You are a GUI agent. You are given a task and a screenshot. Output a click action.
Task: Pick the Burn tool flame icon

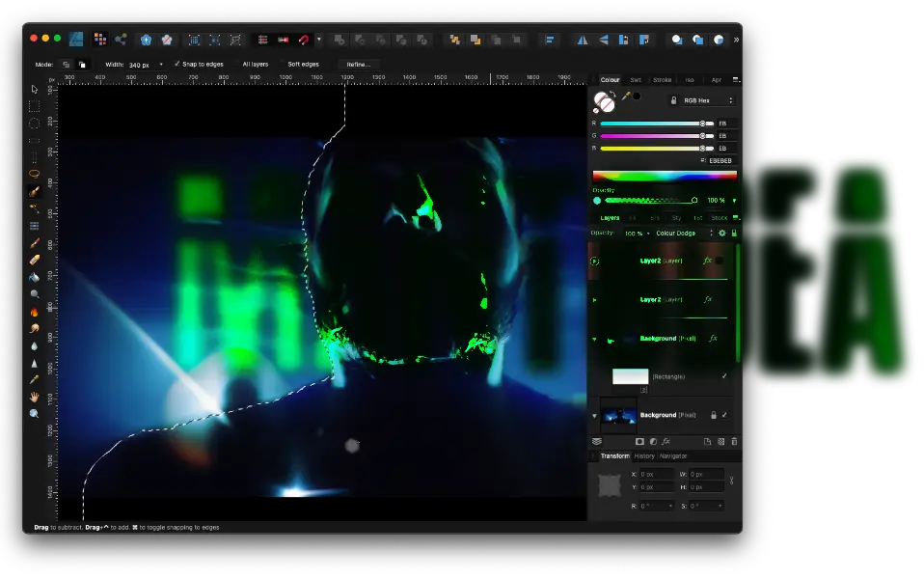click(34, 312)
